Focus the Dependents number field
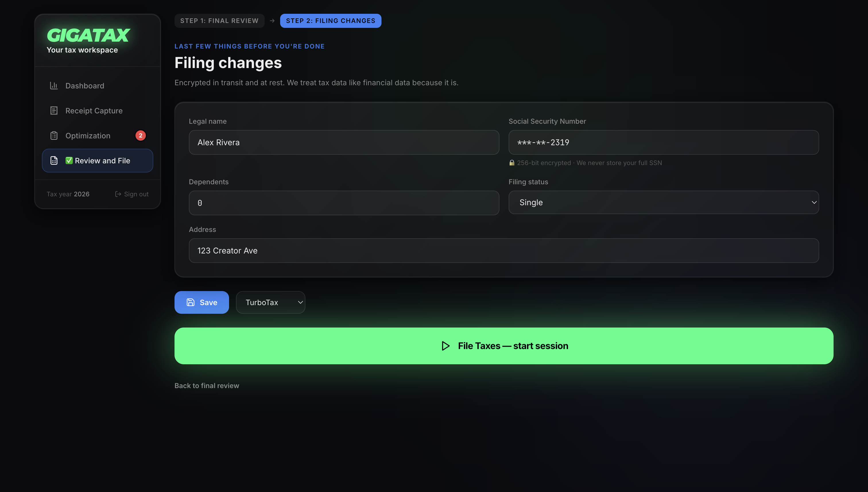 [x=344, y=203]
